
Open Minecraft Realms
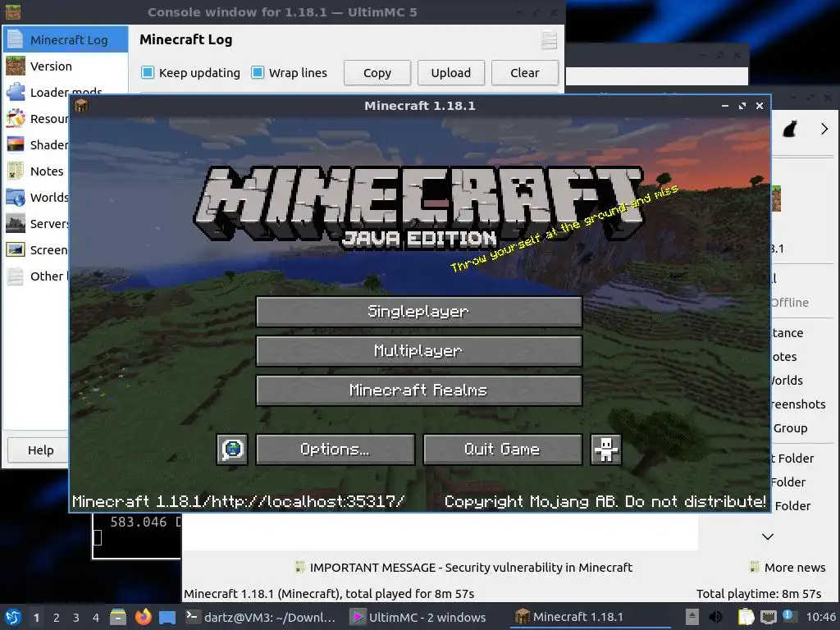(x=419, y=390)
